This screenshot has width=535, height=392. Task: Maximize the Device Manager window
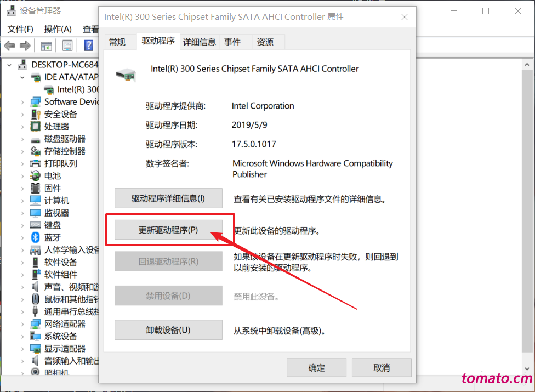coord(486,11)
